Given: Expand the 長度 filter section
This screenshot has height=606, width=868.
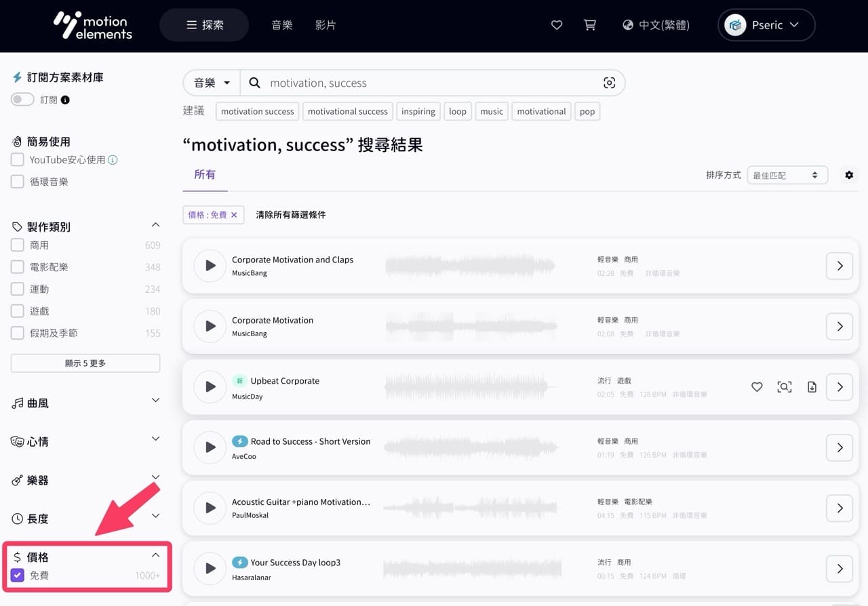Looking at the screenshot, I should click(155, 516).
